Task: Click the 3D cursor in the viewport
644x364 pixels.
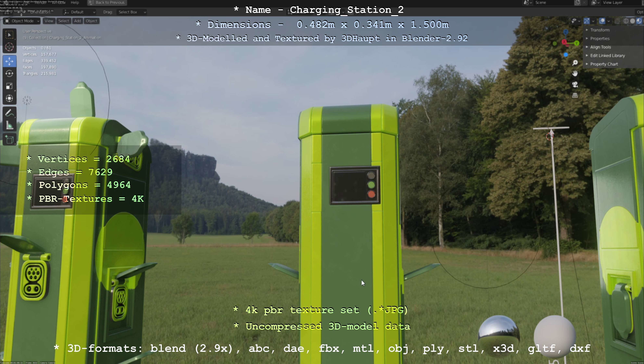Action: coord(549,137)
